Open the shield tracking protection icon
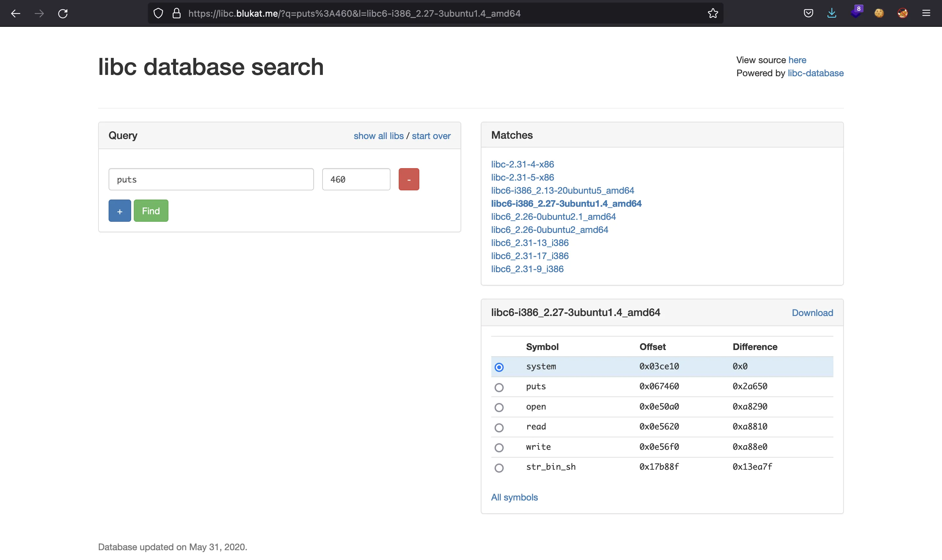The width and height of the screenshot is (942, 560). pyautogui.click(x=158, y=14)
